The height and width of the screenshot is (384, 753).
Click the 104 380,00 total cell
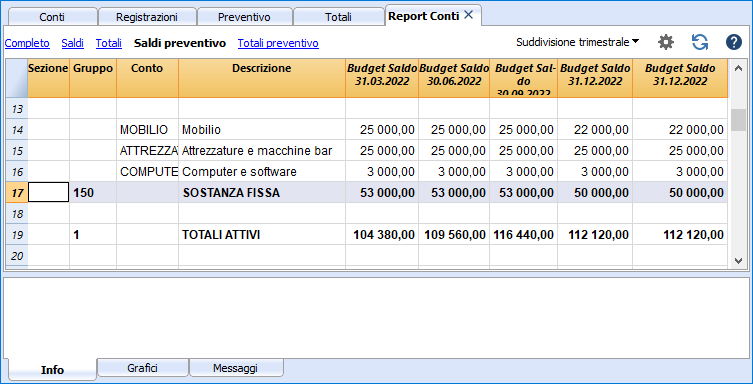click(382, 235)
